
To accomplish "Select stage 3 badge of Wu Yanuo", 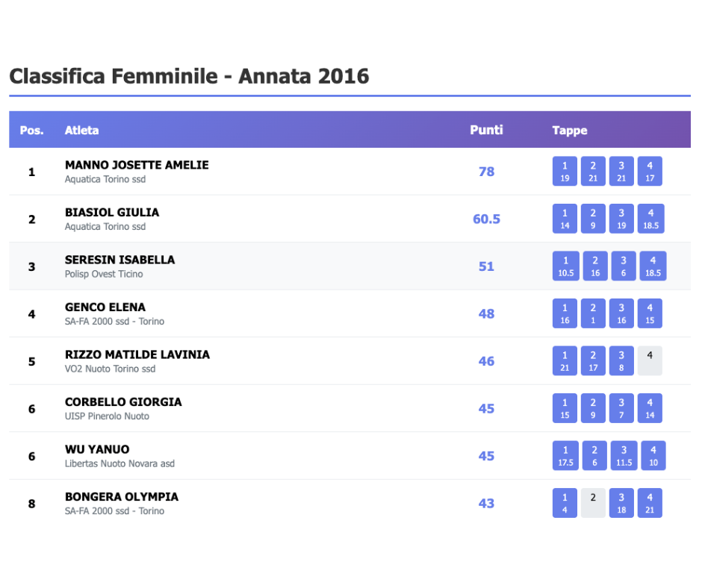I will [624, 456].
